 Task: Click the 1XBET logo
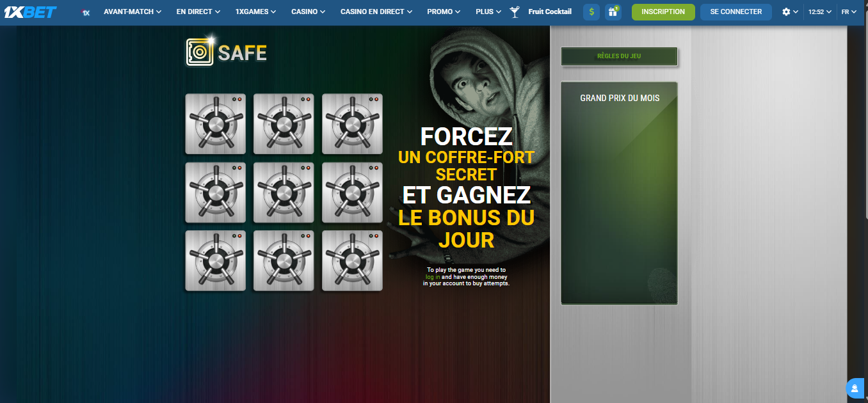[30, 12]
